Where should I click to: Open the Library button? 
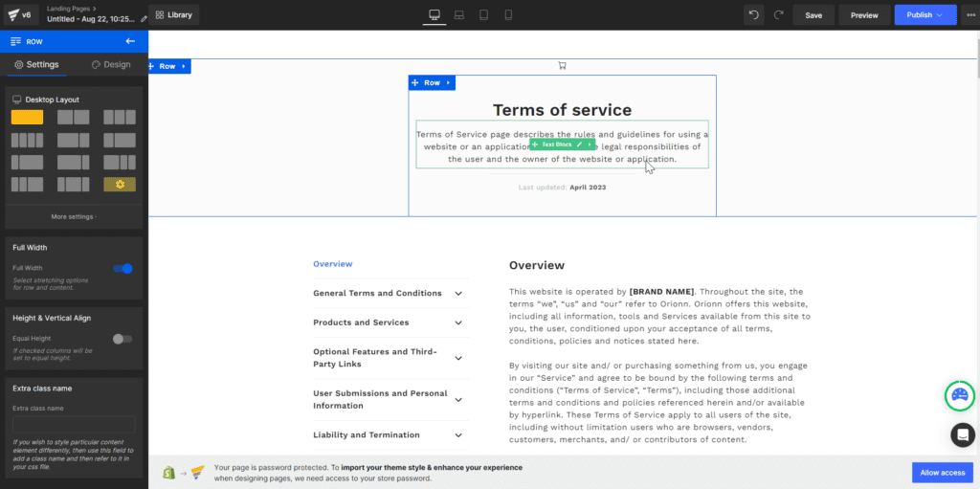coord(174,15)
